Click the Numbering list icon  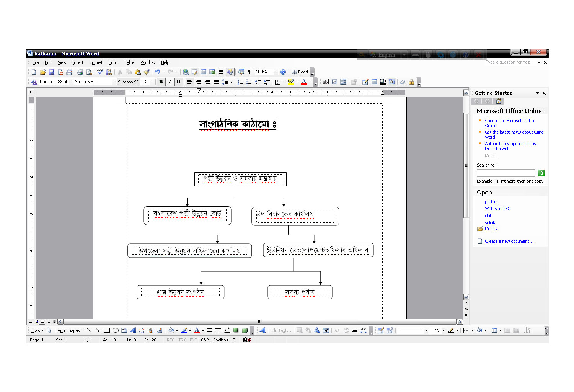click(240, 82)
